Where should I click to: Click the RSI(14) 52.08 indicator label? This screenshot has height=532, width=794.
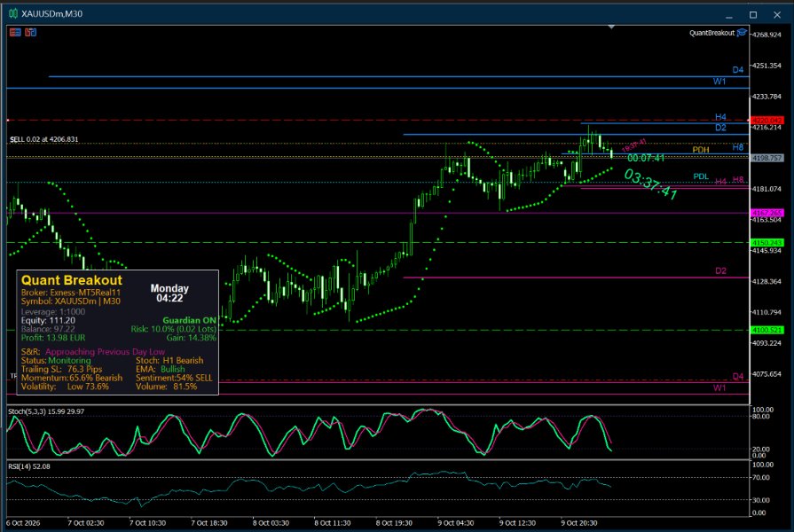(29, 466)
